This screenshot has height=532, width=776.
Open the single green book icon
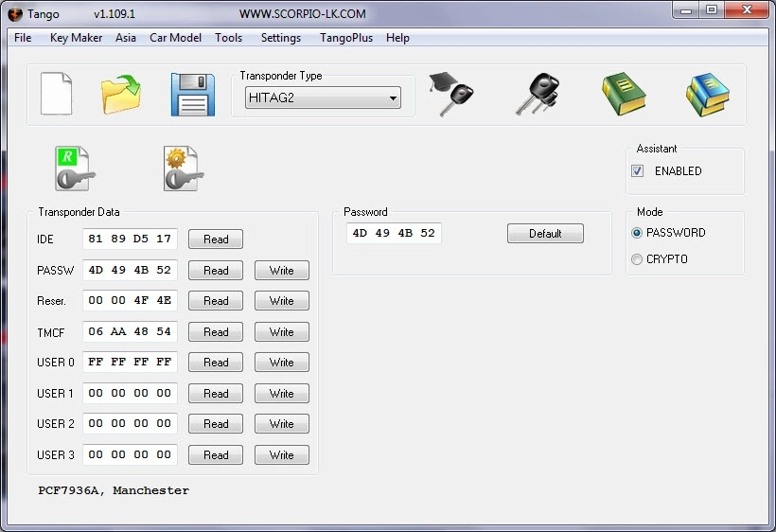click(624, 95)
